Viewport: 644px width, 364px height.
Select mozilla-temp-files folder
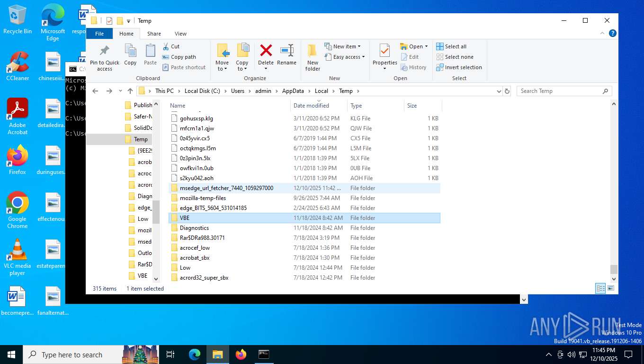[x=304, y=198]
